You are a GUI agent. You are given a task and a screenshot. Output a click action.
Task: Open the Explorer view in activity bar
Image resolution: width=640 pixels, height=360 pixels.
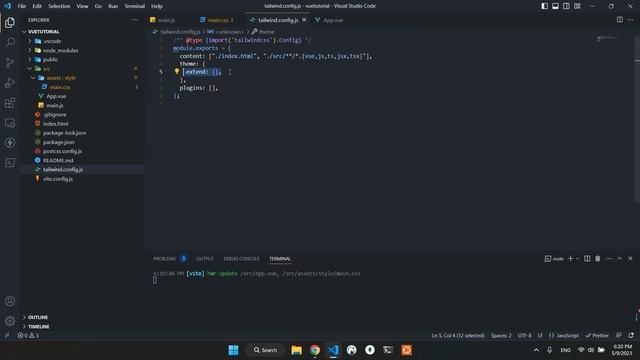(10, 22)
